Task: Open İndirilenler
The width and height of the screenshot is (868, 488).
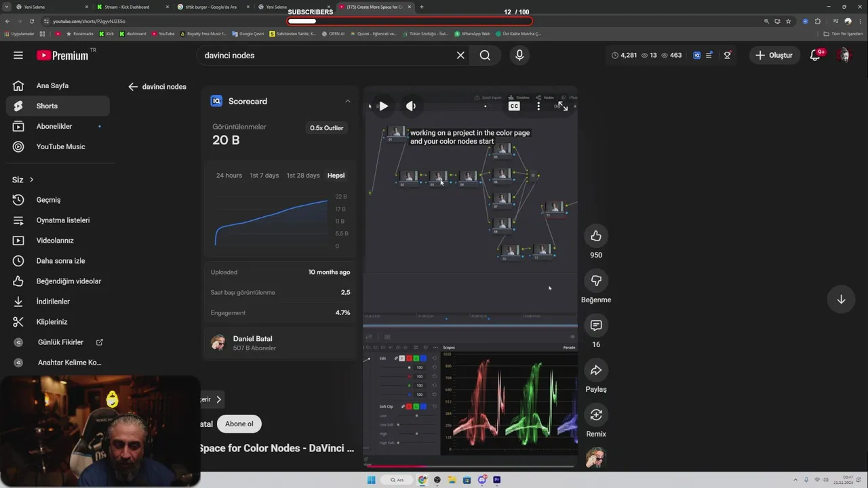Action: [x=58, y=302]
